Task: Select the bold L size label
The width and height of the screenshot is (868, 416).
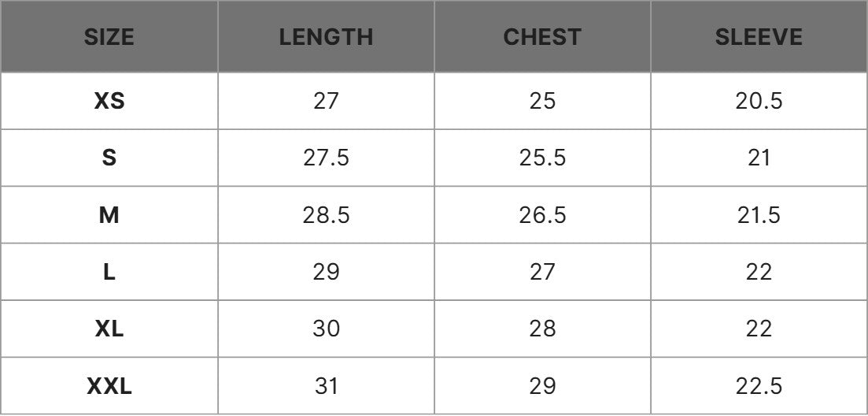Action: pos(109,272)
